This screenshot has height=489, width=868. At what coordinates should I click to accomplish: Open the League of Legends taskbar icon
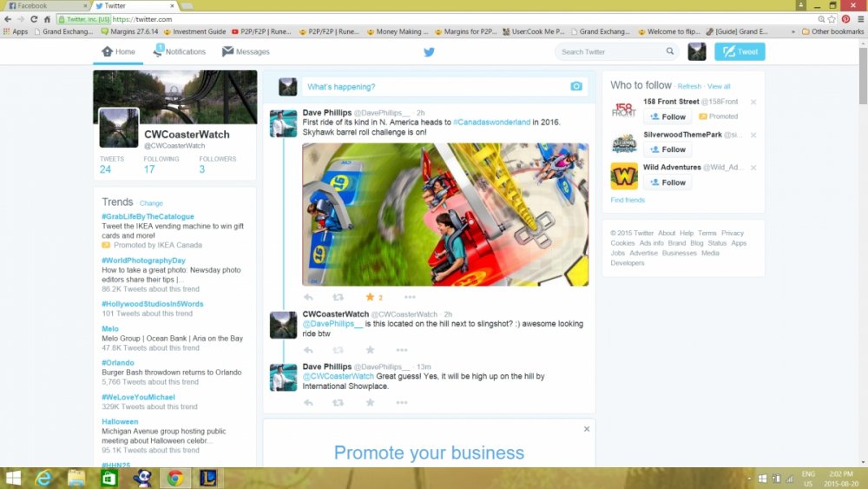click(208, 478)
